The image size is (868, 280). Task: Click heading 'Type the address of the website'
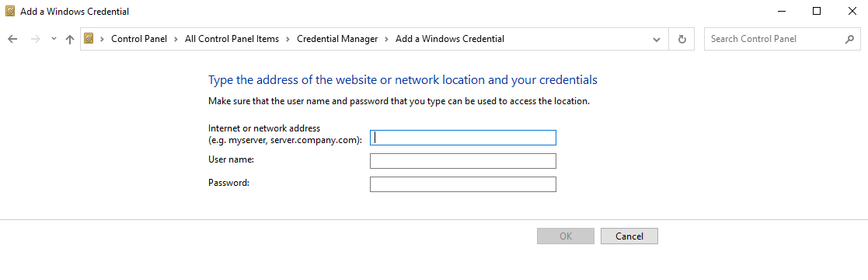pos(403,80)
